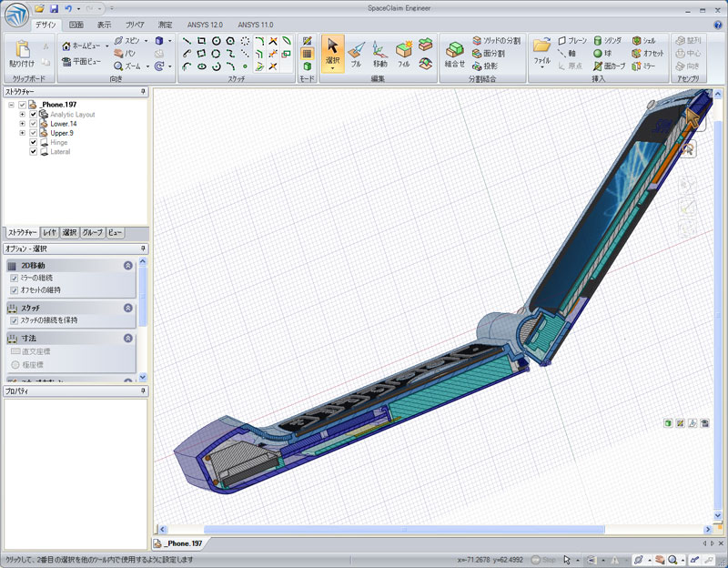
Task: Toggle the スケッチの接続を保持 checkbox
Action: coord(15,320)
